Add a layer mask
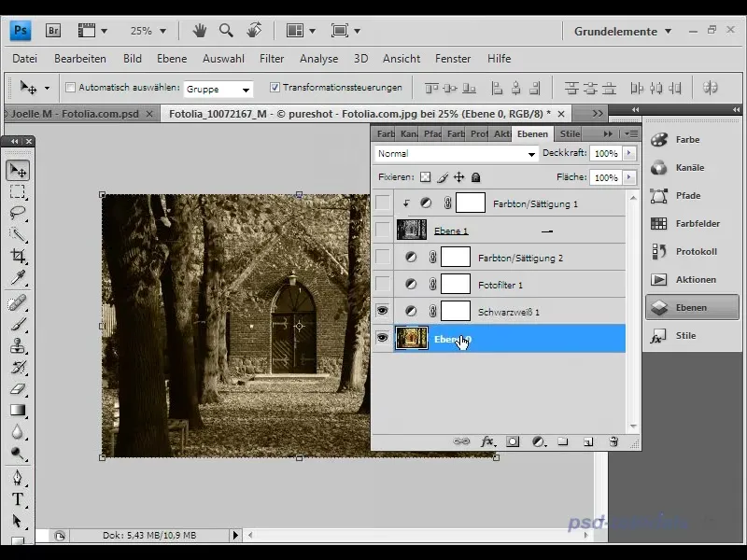747x560 pixels. pyautogui.click(x=513, y=441)
